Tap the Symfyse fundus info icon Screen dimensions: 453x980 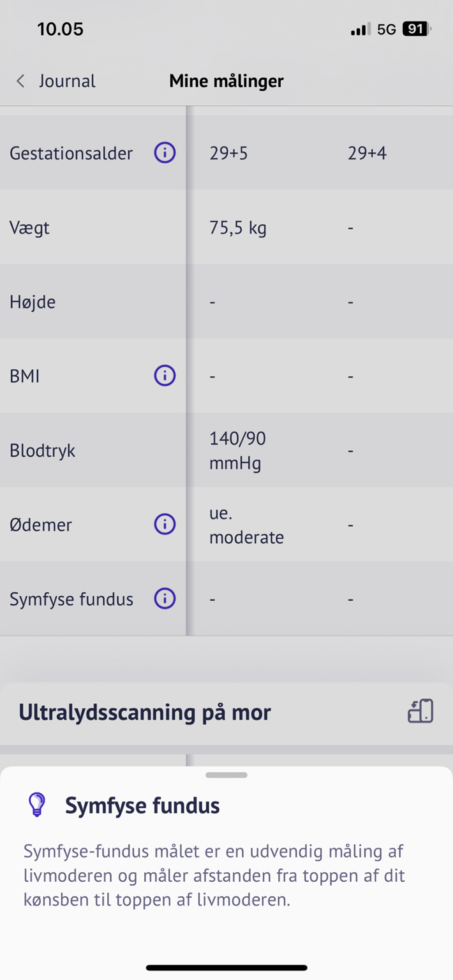(164, 599)
